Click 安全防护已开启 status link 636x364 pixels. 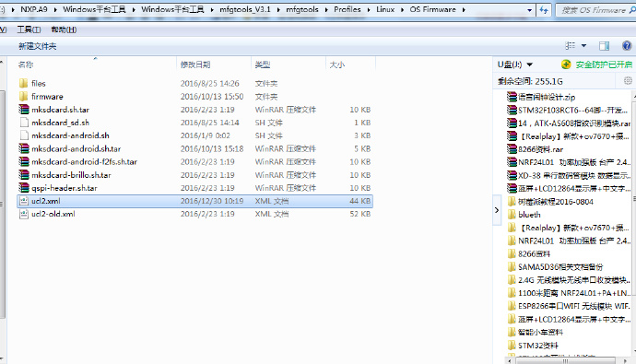[x=604, y=65]
